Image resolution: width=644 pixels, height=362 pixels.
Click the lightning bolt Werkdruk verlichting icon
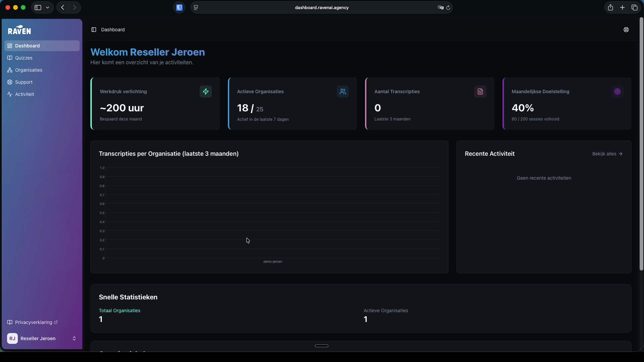(205, 92)
